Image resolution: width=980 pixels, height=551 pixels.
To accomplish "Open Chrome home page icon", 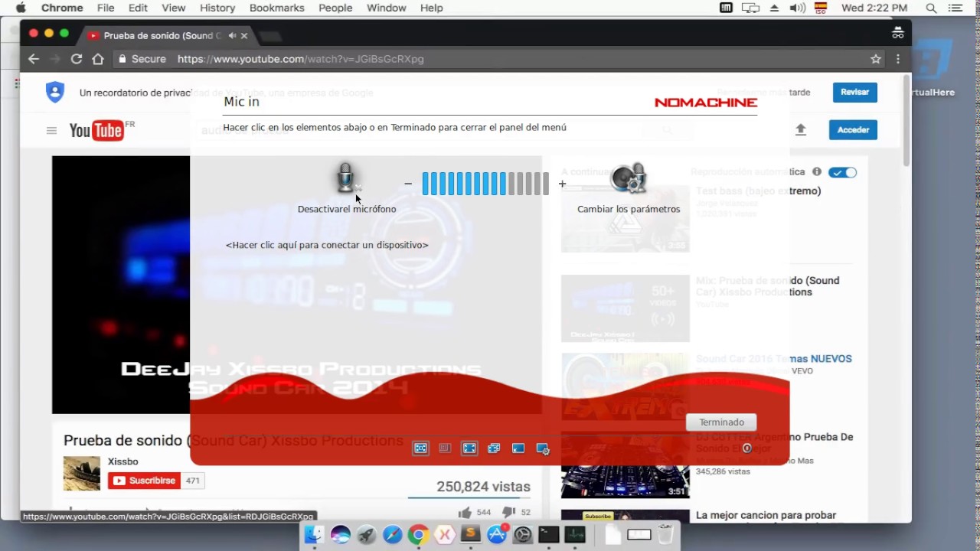I will click(98, 59).
